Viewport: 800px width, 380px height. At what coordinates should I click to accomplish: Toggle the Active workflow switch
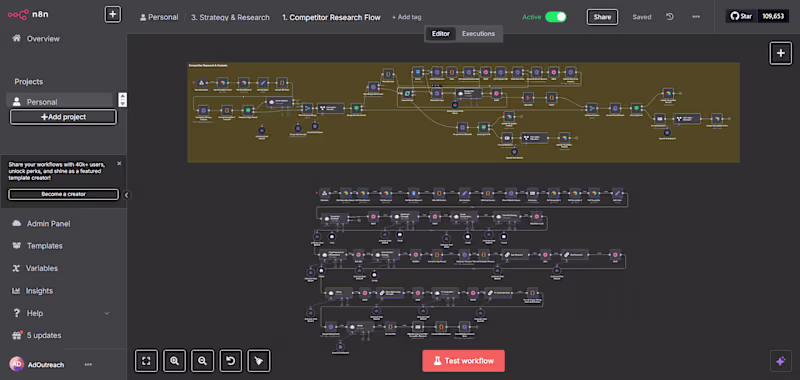click(x=556, y=17)
